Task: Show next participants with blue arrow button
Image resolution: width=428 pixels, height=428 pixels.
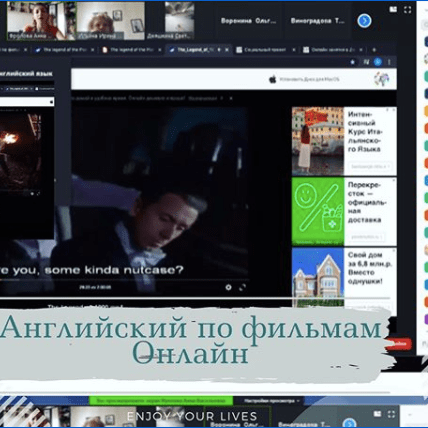Action: [364, 21]
